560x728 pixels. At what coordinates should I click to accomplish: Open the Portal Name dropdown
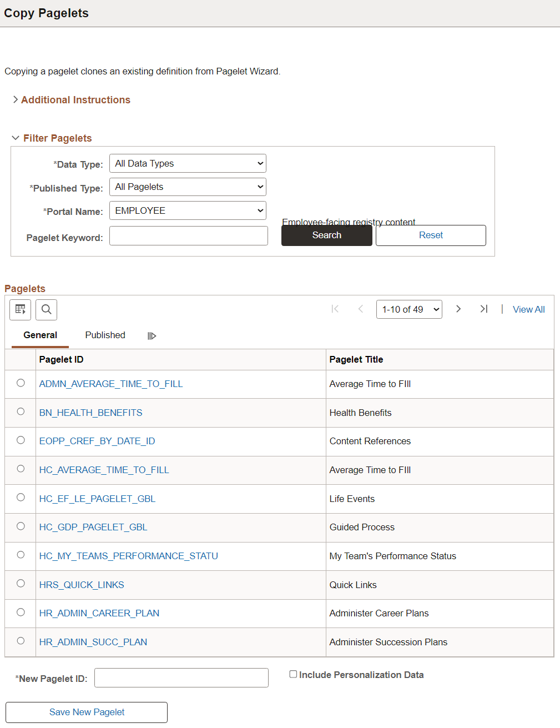[x=188, y=210]
